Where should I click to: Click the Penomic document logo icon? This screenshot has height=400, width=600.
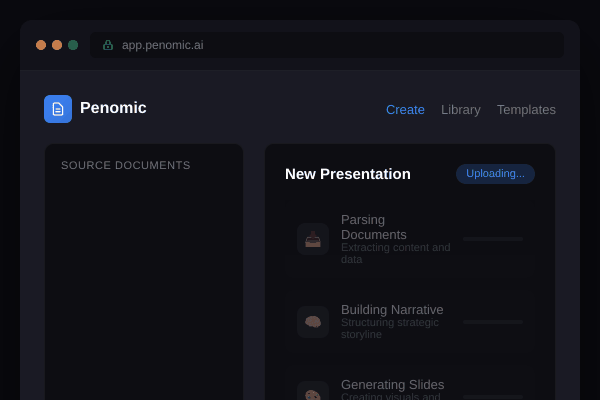tap(58, 109)
